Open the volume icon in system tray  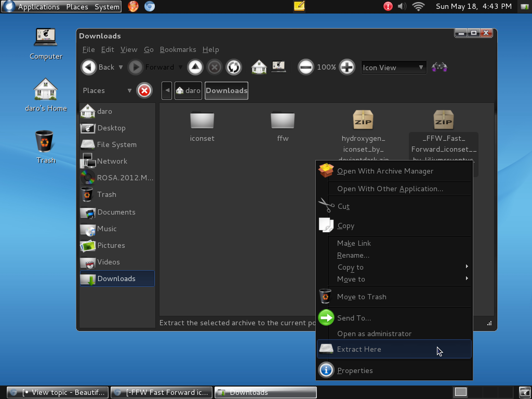point(402,6)
